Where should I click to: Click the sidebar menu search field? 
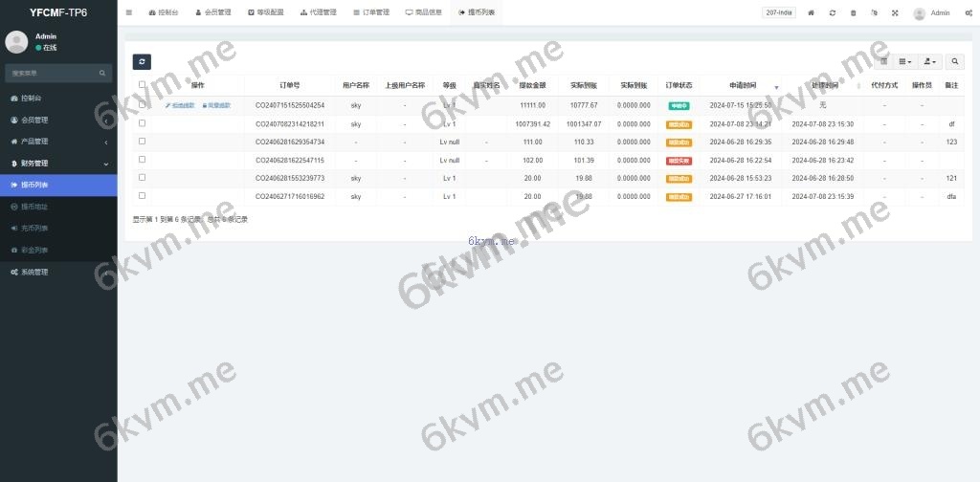(53, 73)
